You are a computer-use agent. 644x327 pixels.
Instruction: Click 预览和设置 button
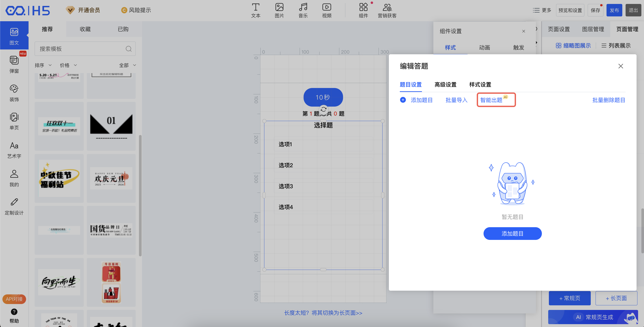point(570,10)
